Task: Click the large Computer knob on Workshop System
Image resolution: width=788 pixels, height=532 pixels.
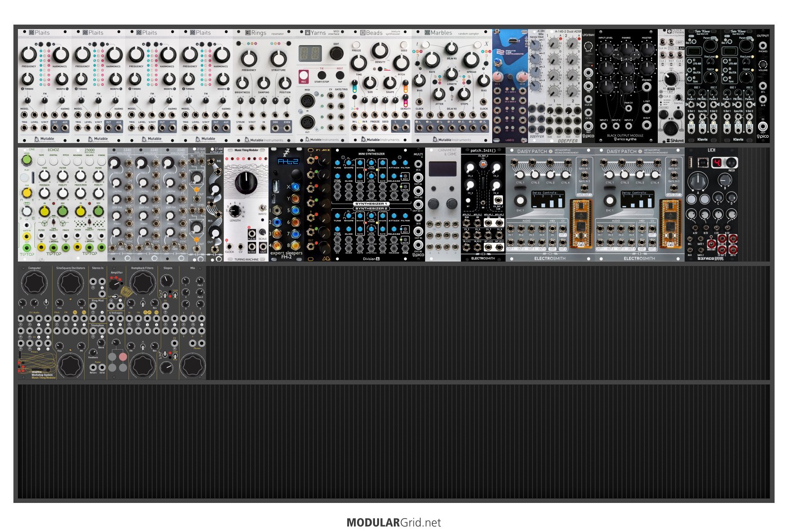Action: point(34,283)
